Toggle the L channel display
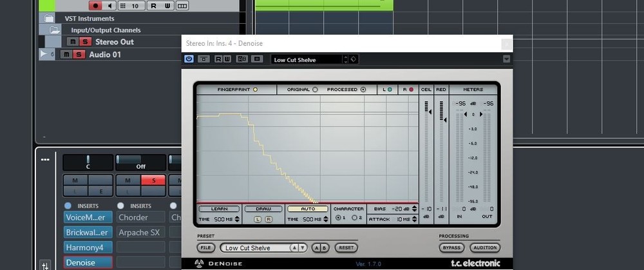Viewport: 644px width, 270px height. [390, 89]
